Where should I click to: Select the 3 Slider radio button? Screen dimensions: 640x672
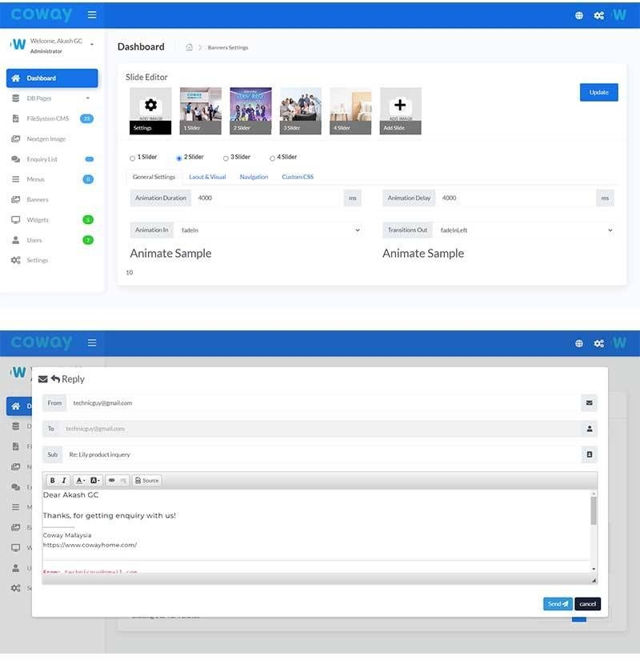pos(226,158)
